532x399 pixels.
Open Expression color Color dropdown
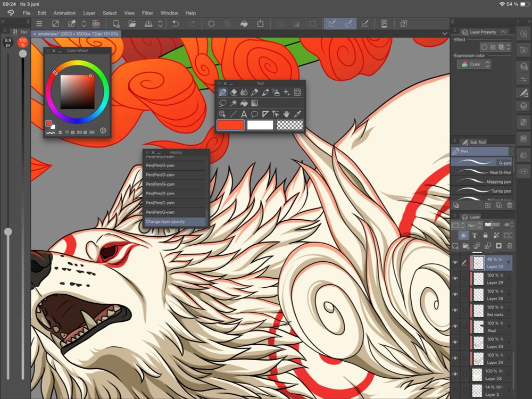[474, 64]
